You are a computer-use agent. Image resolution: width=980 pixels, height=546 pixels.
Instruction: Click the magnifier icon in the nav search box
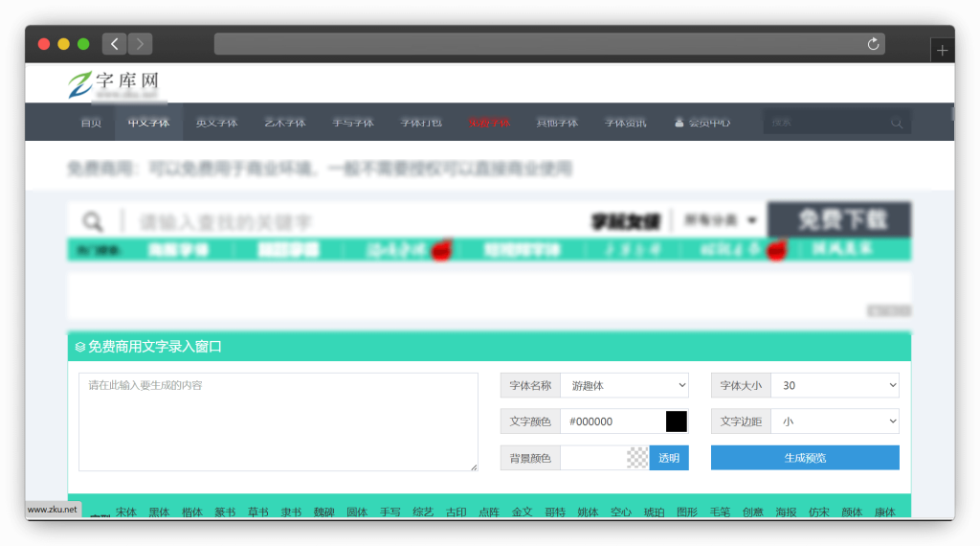(896, 124)
